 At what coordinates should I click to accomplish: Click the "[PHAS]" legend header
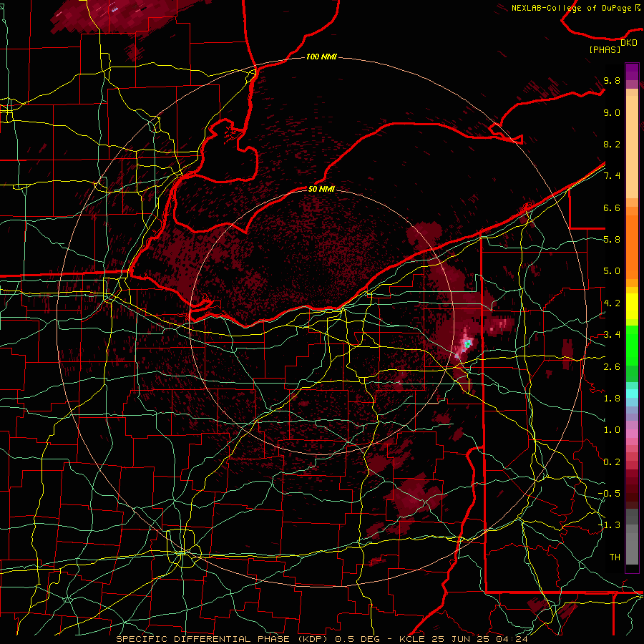point(605,49)
